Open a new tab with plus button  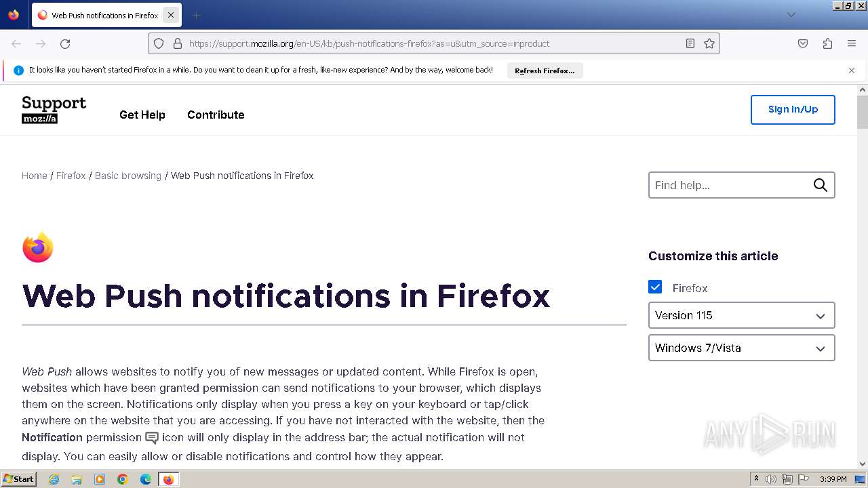(196, 15)
